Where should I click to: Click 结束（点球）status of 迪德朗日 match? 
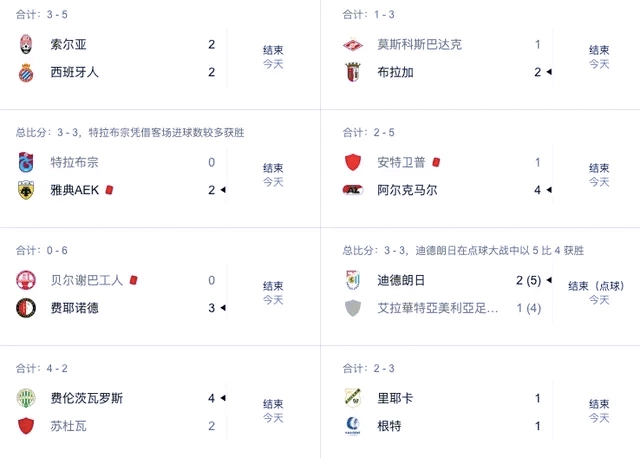pyautogui.click(x=596, y=286)
